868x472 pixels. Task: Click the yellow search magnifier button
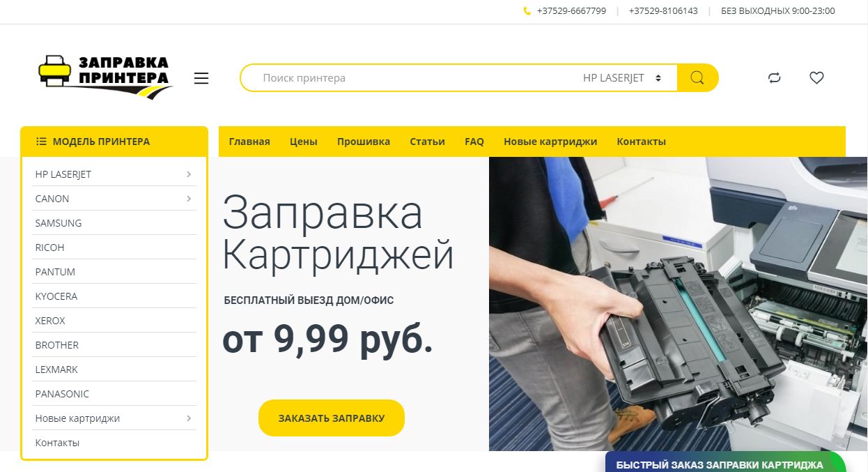[697, 78]
